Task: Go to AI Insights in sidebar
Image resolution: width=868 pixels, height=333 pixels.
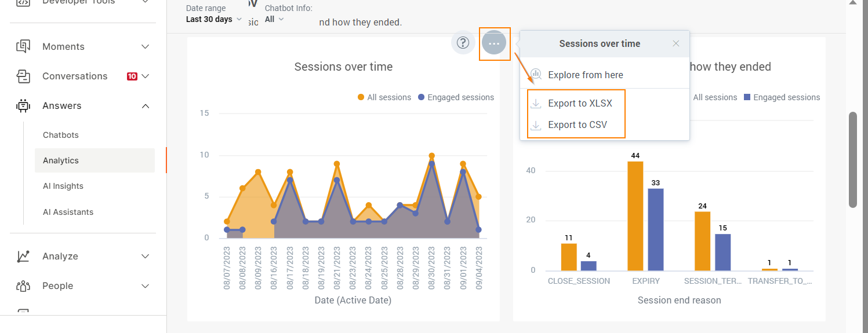Action: click(x=63, y=186)
